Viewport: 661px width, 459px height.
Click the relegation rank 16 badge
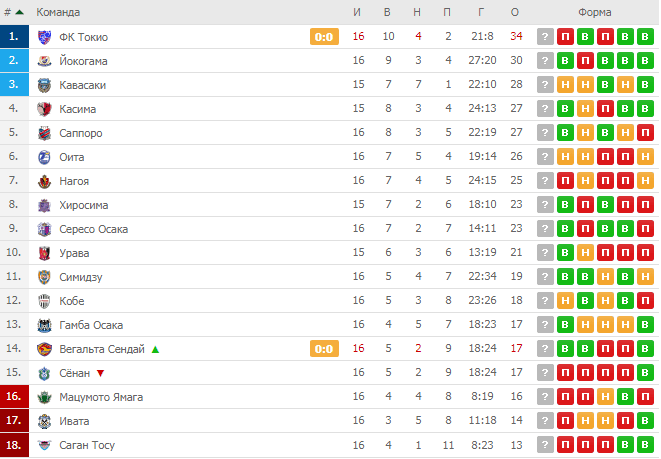(x=14, y=397)
